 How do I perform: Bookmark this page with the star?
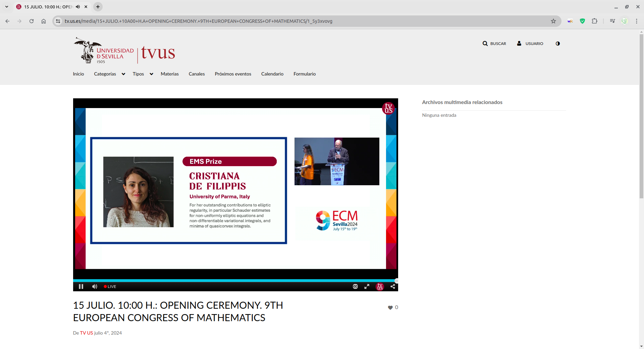[x=553, y=21]
